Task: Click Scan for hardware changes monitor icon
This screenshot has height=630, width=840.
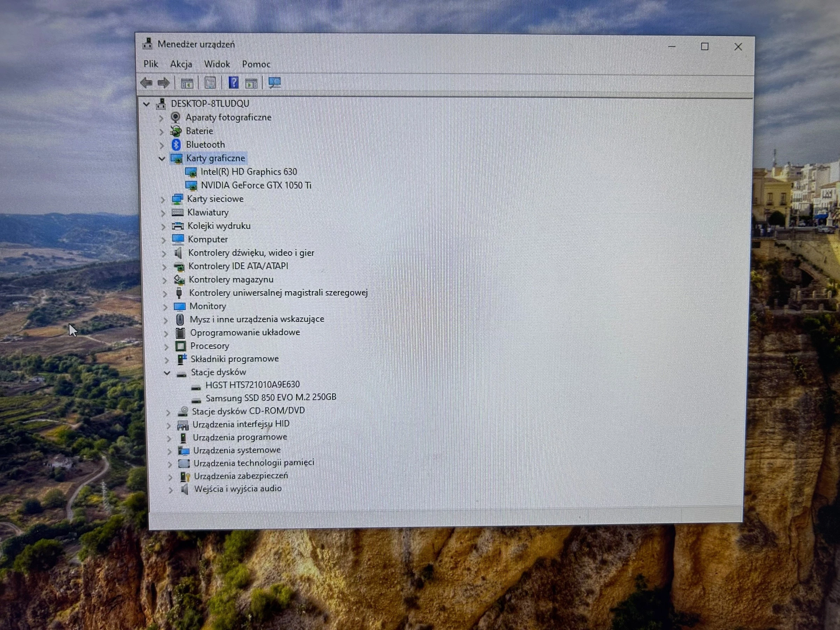Action: pyautogui.click(x=274, y=83)
